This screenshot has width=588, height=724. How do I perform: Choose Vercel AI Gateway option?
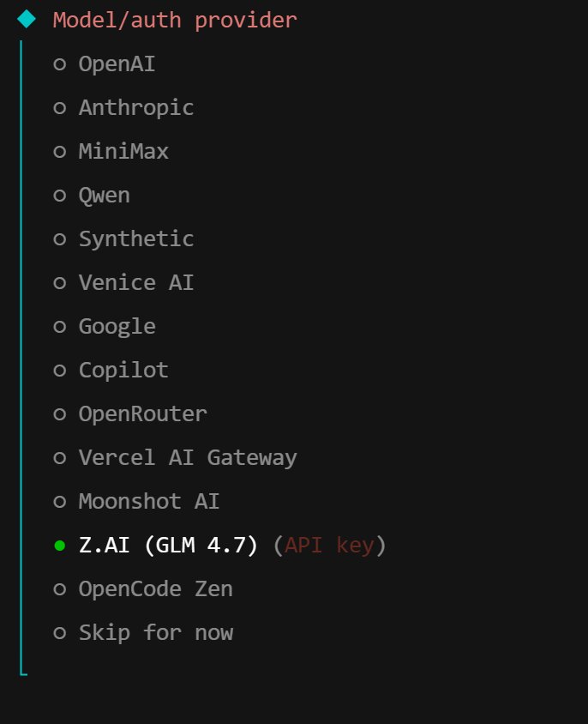pyautogui.click(x=187, y=457)
